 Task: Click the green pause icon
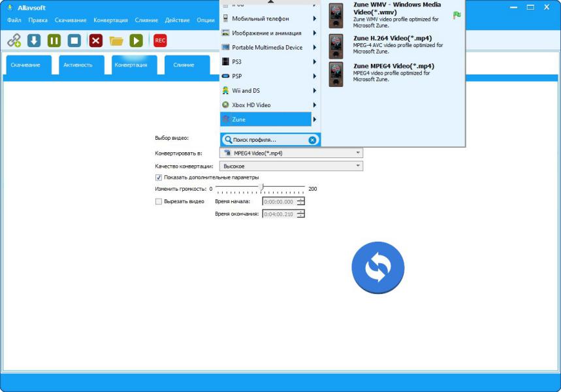(x=54, y=41)
